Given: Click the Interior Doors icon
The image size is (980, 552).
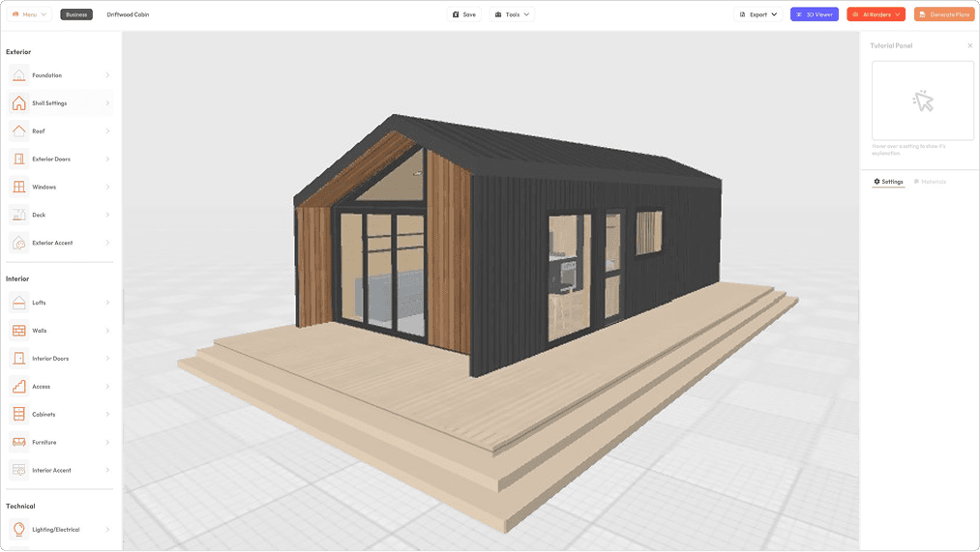Looking at the screenshot, I should click(x=18, y=359).
